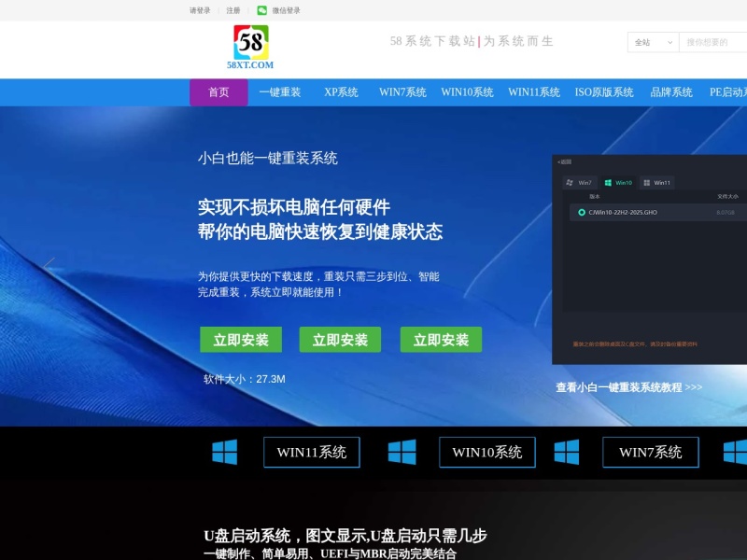Click the WeChat login icon
This screenshot has height=560, width=747.
[262, 10]
